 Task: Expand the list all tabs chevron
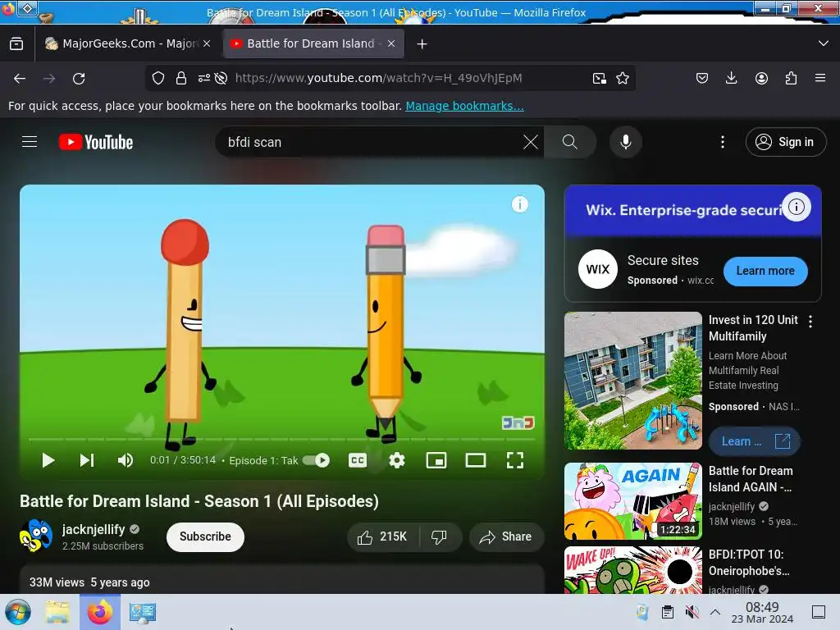[x=824, y=43]
